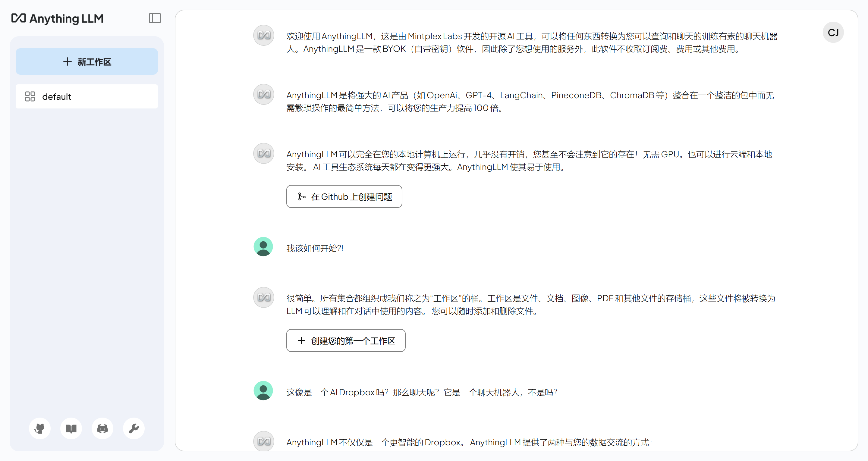This screenshot has height=461, width=868.
Task: Open settings with the wrench icon
Action: click(134, 428)
